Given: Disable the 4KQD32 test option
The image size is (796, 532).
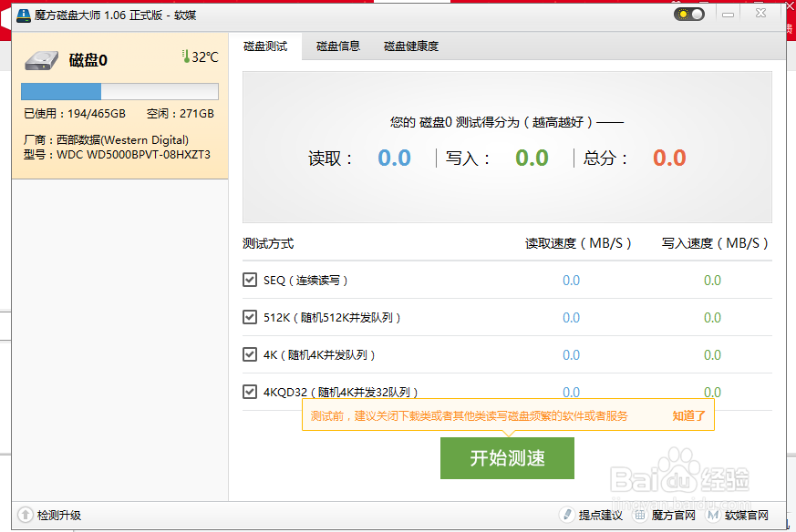Looking at the screenshot, I should [249, 392].
